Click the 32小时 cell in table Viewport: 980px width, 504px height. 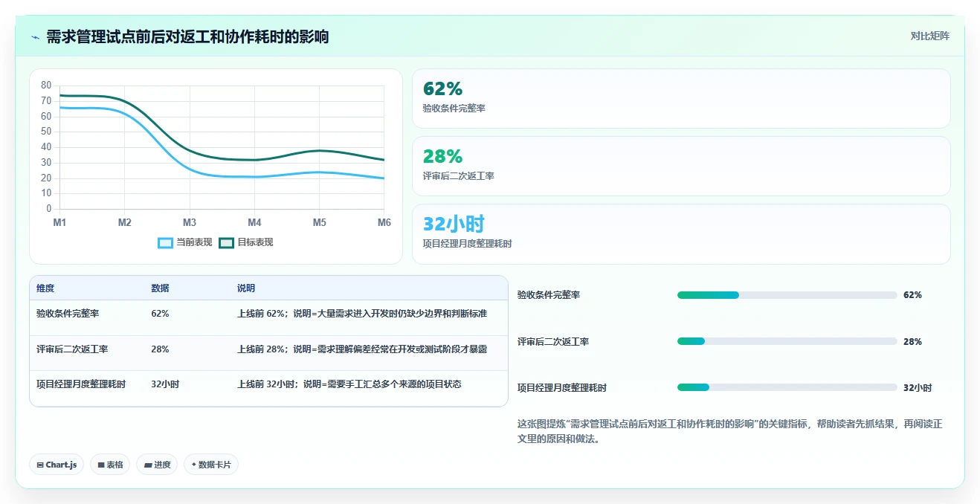coord(165,384)
